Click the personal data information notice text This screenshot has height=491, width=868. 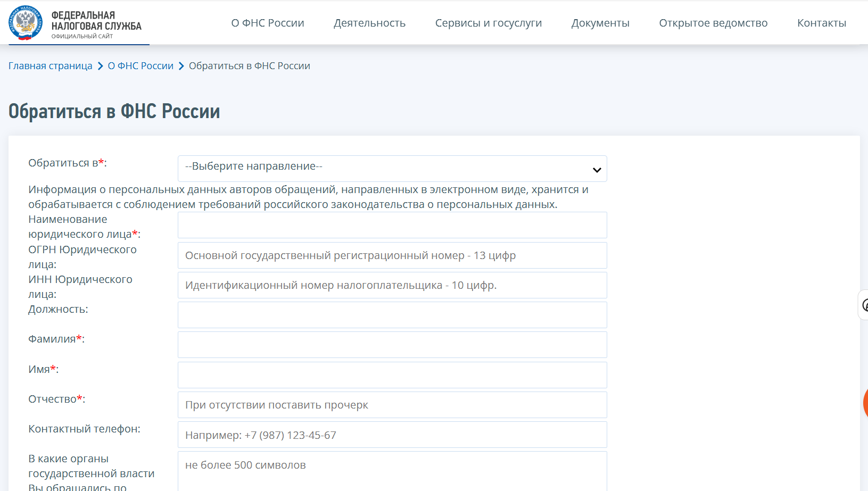point(309,197)
